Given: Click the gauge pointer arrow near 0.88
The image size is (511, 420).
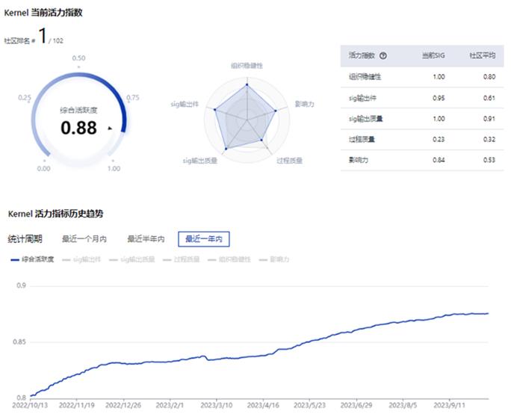Looking at the screenshot, I should tap(110, 128).
